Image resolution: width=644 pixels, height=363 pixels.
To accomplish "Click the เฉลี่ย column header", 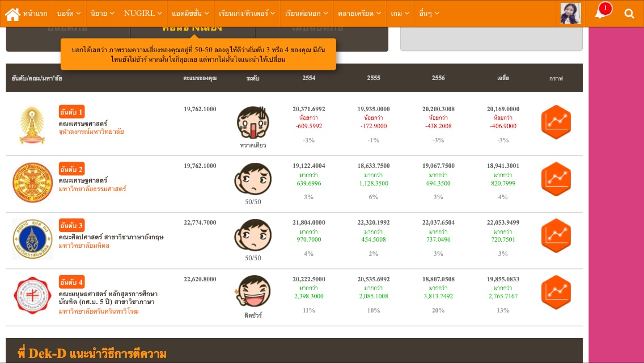I will tap(503, 78).
